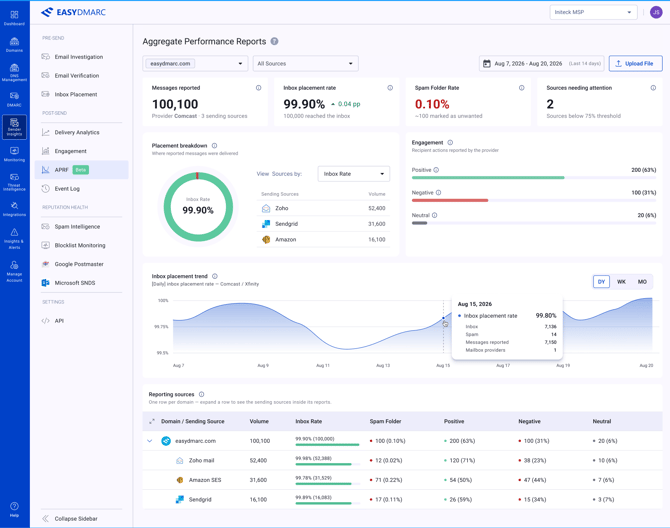
Task: Open the easydmarc.com domain dropdown
Action: [x=195, y=64]
